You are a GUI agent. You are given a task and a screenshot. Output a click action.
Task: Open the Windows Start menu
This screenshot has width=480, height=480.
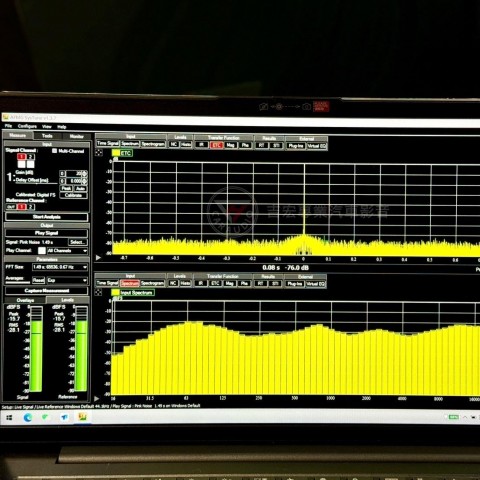coord(9,417)
